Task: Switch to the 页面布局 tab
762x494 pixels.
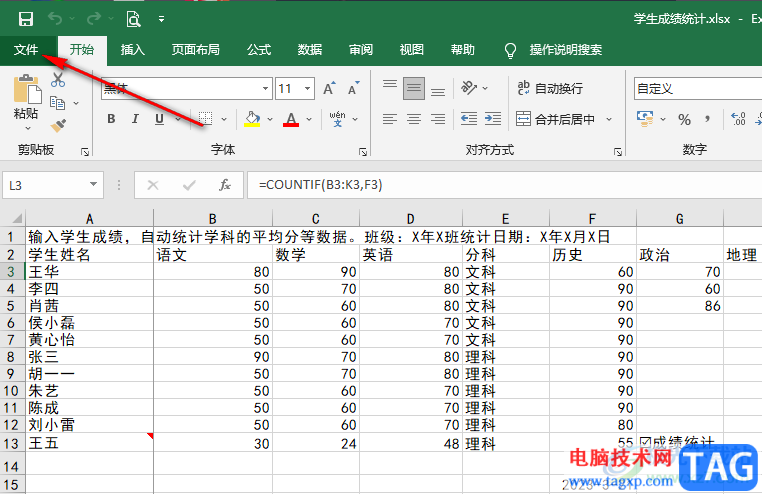Action: point(195,50)
